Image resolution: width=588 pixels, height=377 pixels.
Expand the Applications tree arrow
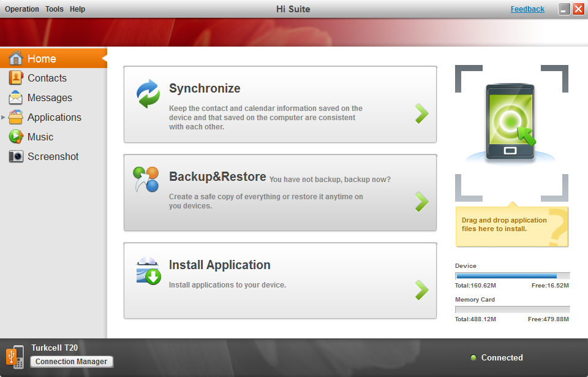coord(4,117)
